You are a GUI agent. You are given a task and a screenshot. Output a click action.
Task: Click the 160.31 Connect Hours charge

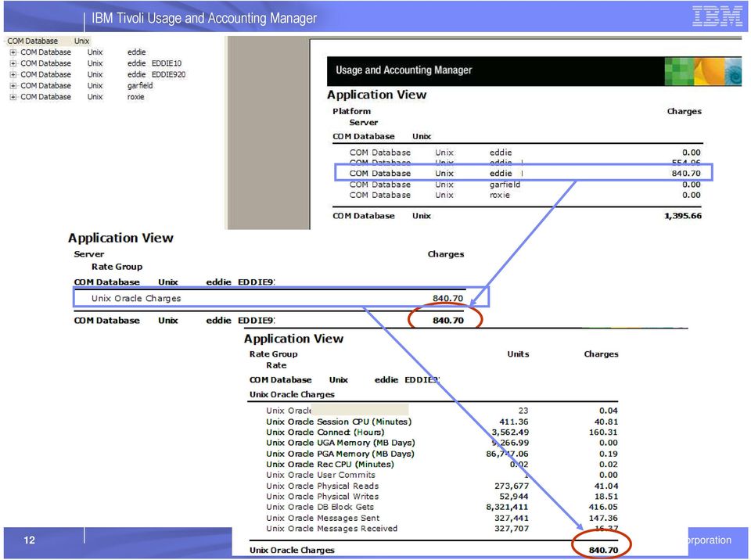[x=603, y=432]
